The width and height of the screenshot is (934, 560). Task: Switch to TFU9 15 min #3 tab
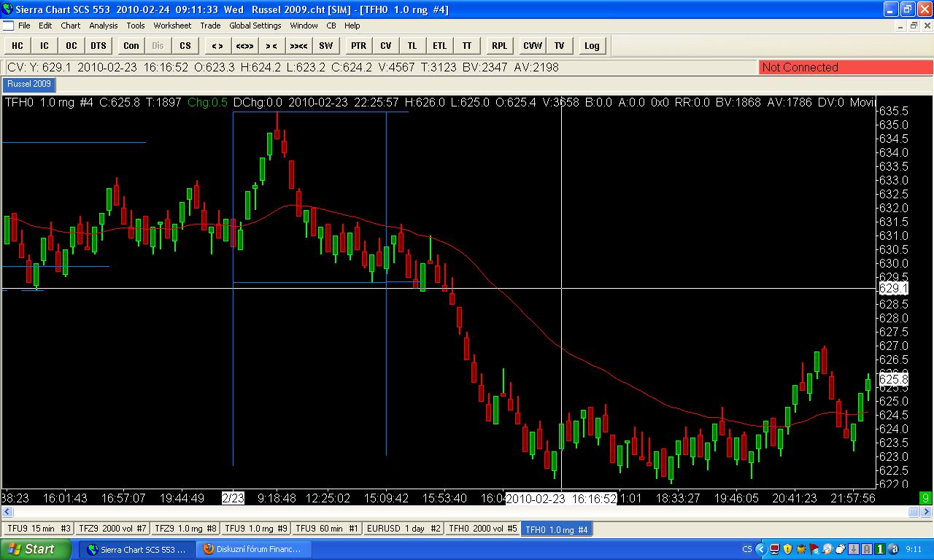tap(39, 529)
